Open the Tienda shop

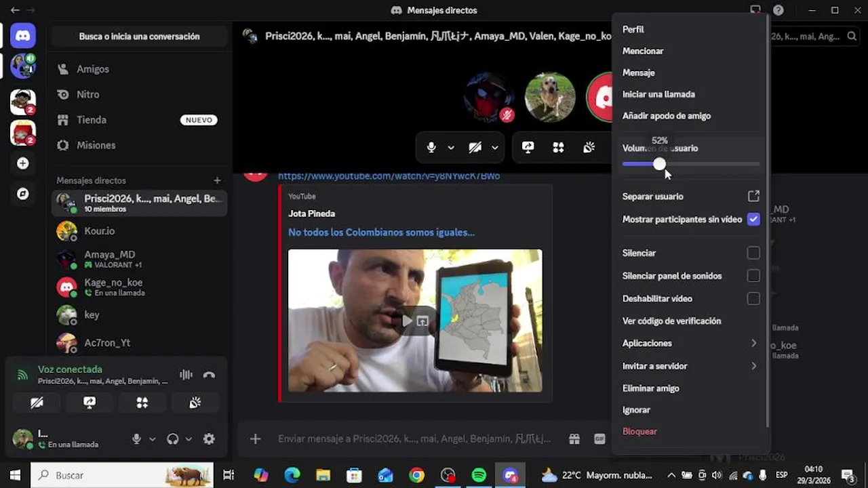click(x=139, y=120)
